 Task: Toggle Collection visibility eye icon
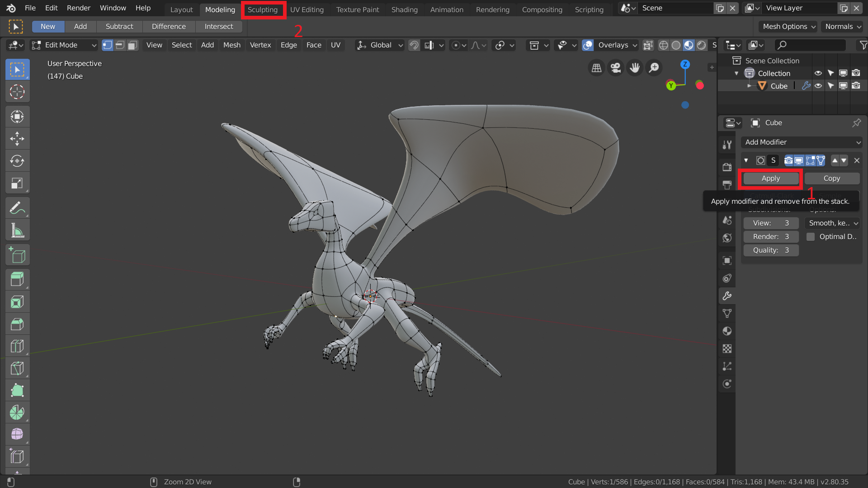[818, 73]
